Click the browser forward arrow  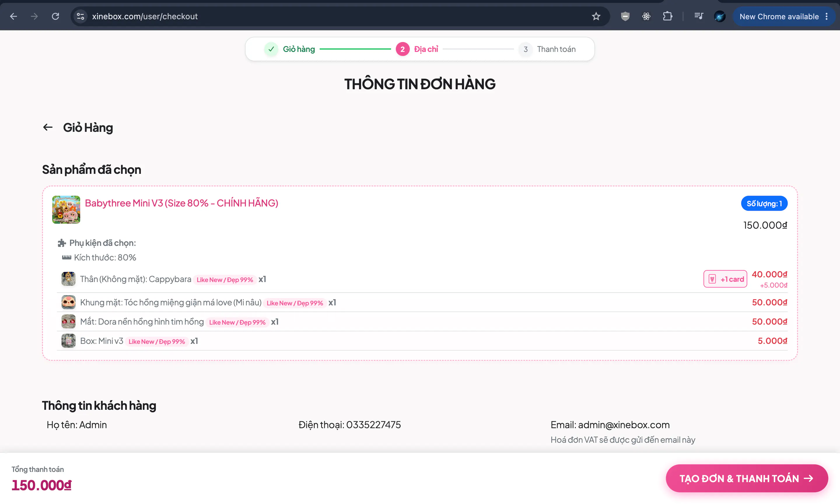[x=34, y=16]
